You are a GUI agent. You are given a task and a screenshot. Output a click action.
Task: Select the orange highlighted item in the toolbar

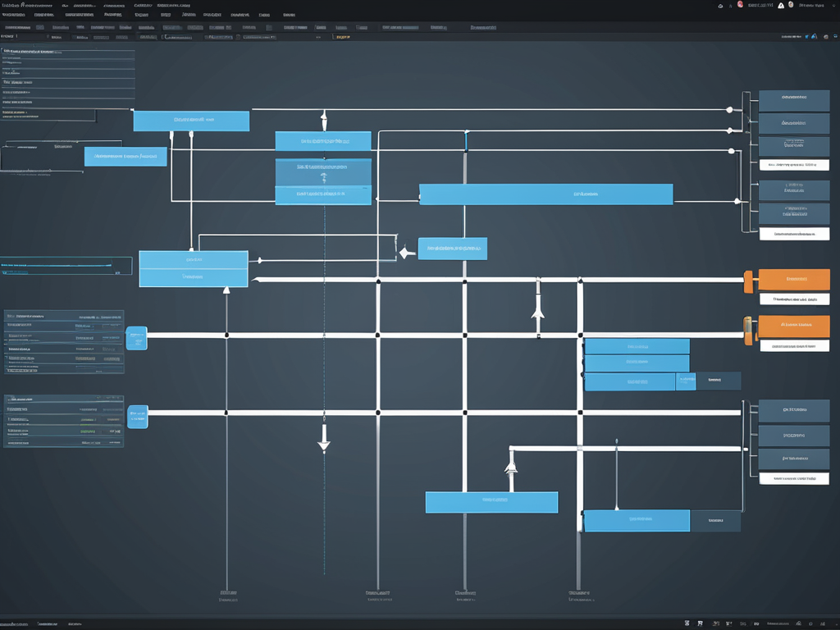(342, 37)
